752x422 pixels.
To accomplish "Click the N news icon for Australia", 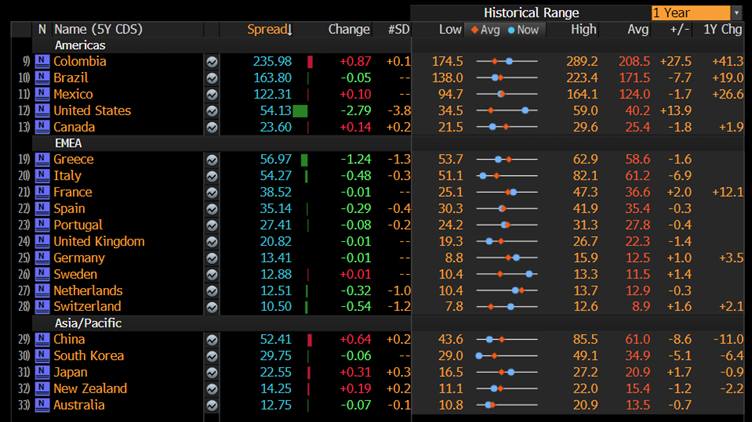I will tap(42, 405).
